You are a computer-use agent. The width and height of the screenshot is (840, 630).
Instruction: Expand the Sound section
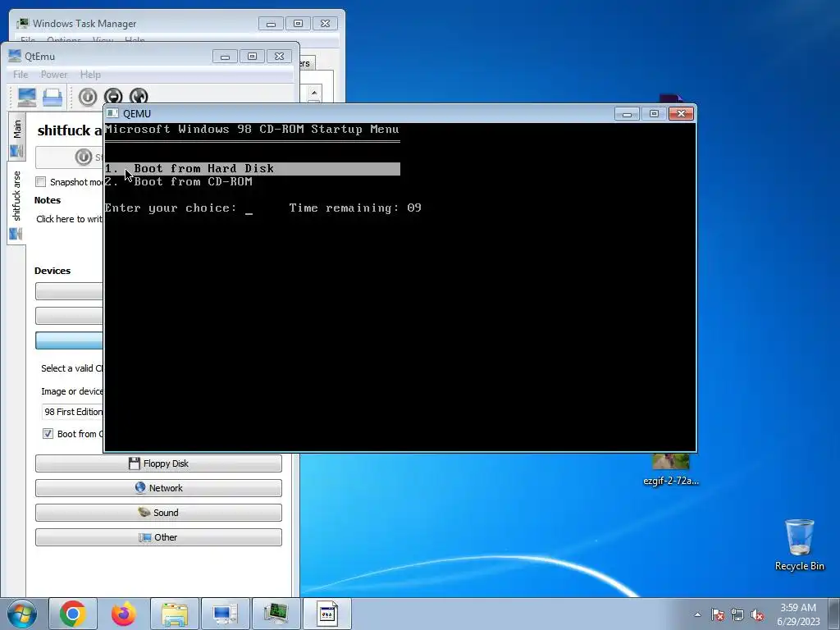click(x=158, y=513)
